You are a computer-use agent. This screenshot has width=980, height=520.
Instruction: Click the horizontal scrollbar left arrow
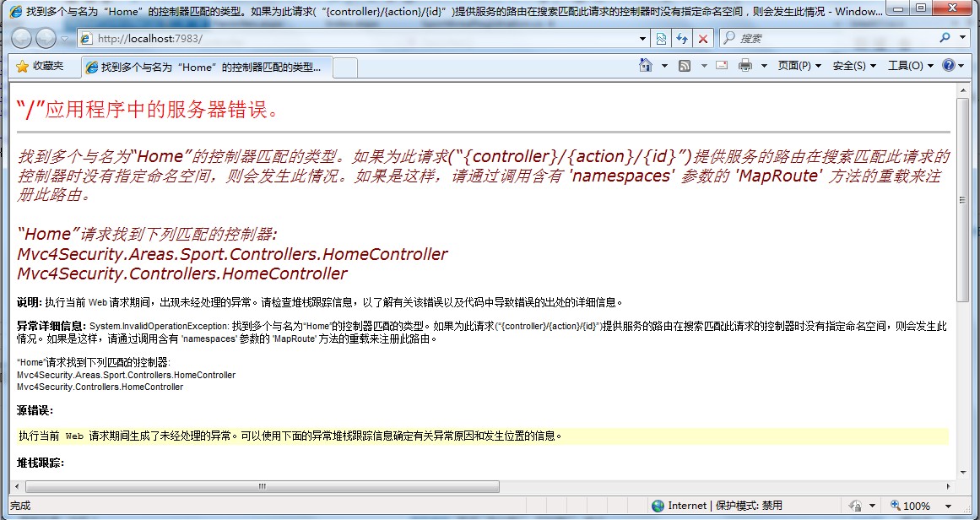[x=16, y=486]
